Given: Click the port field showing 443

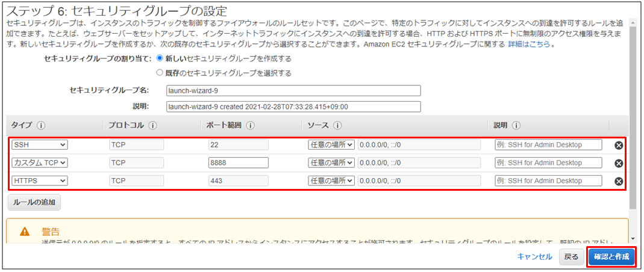Looking at the screenshot, I should tap(239, 181).
